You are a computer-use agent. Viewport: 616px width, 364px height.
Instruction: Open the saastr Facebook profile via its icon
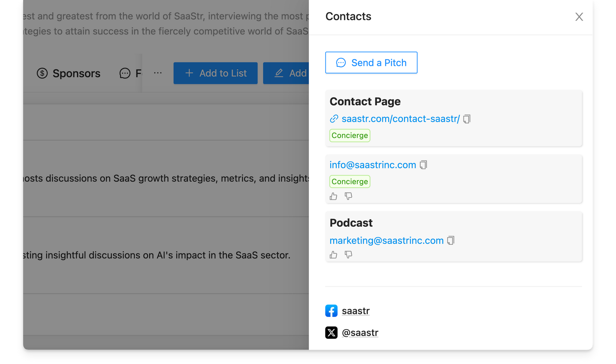tap(331, 311)
